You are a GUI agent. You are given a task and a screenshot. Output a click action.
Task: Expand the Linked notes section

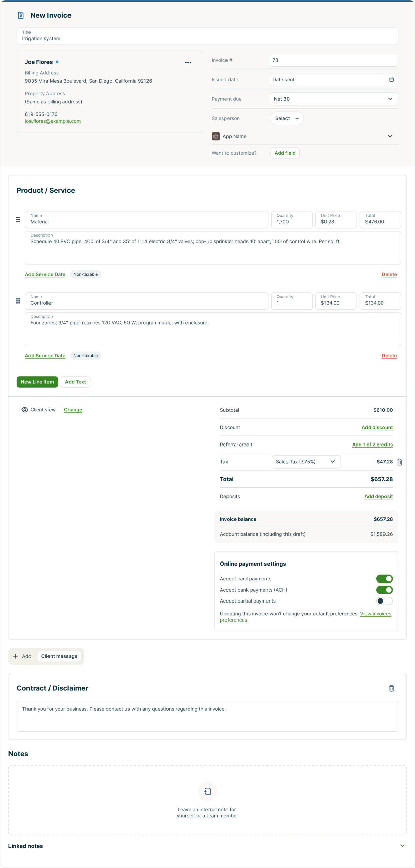pyautogui.click(x=402, y=846)
